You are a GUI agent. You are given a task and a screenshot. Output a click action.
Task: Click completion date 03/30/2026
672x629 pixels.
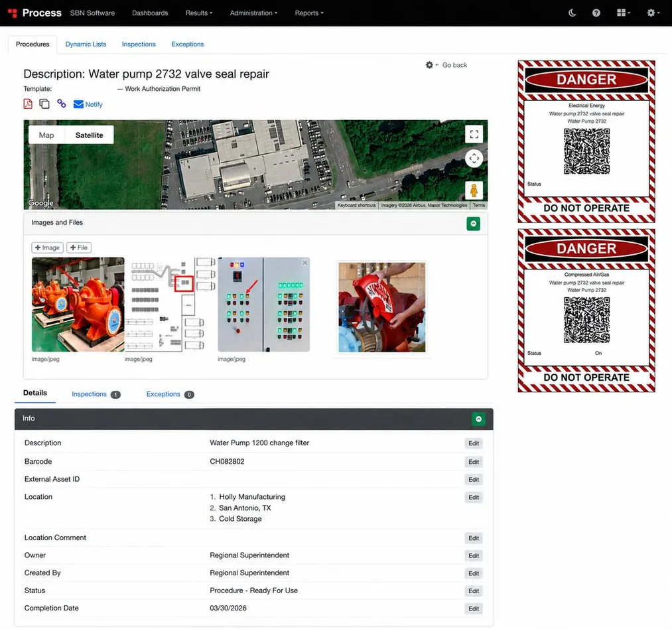point(228,608)
